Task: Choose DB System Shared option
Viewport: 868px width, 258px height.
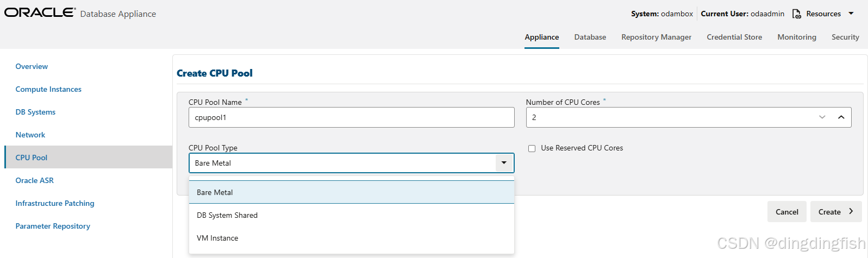Action: pyautogui.click(x=352, y=215)
